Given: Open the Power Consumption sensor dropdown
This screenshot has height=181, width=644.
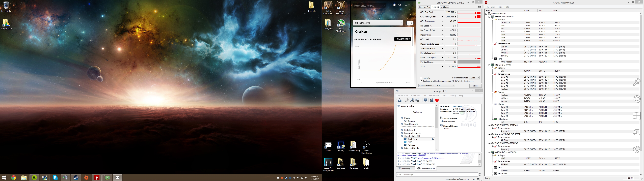Looking at the screenshot, I should [x=442, y=57].
